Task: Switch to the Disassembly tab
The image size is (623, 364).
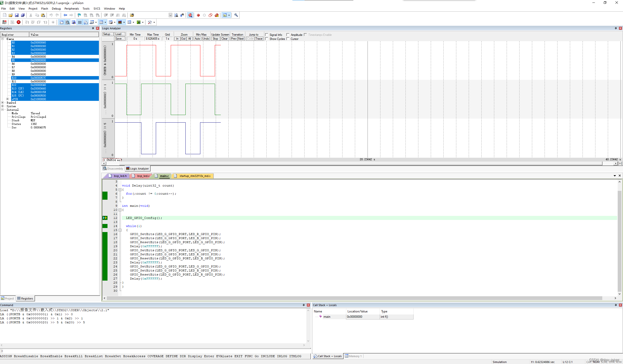Action: tap(113, 169)
